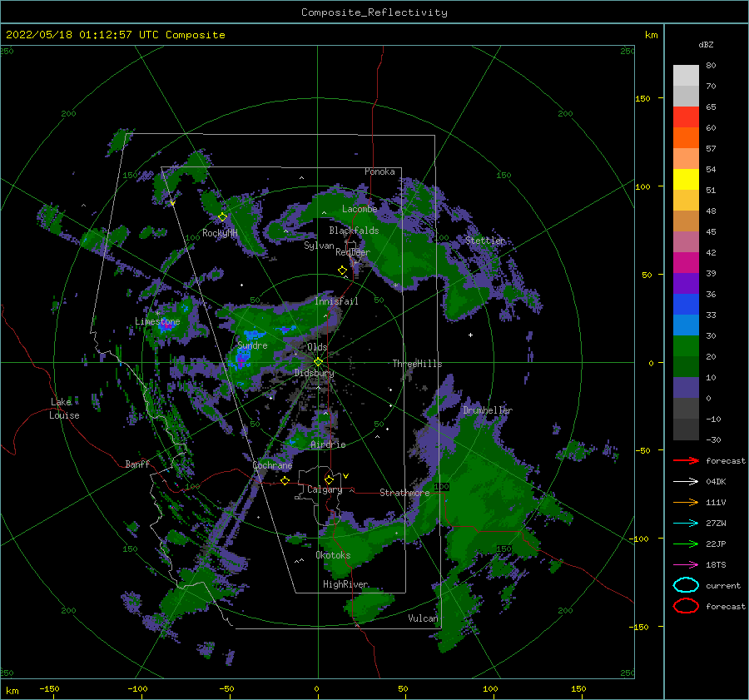This screenshot has width=749, height=700.
Task: Click the Olds map label
Action: click(x=317, y=347)
